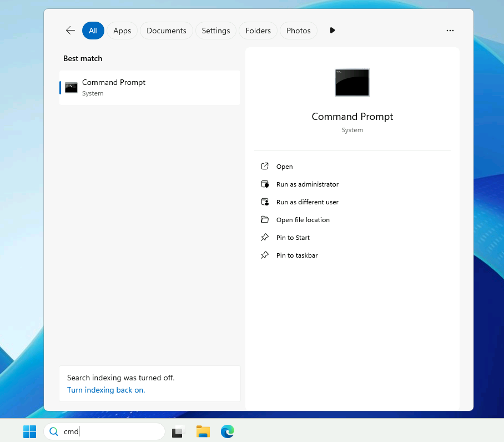Select the All filter tab
This screenshot has width=504, height=442.
(93, 31)
